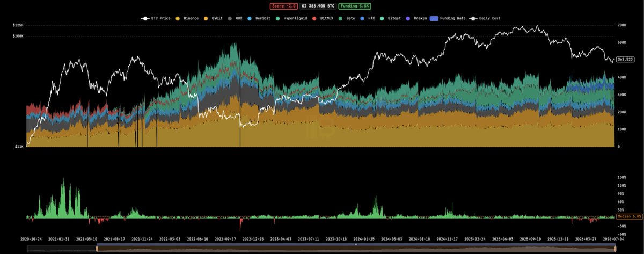The height and width of the screenshot is (254, 644).
Task: Hide the OKX series via legend
Action: tap(236, 18)
